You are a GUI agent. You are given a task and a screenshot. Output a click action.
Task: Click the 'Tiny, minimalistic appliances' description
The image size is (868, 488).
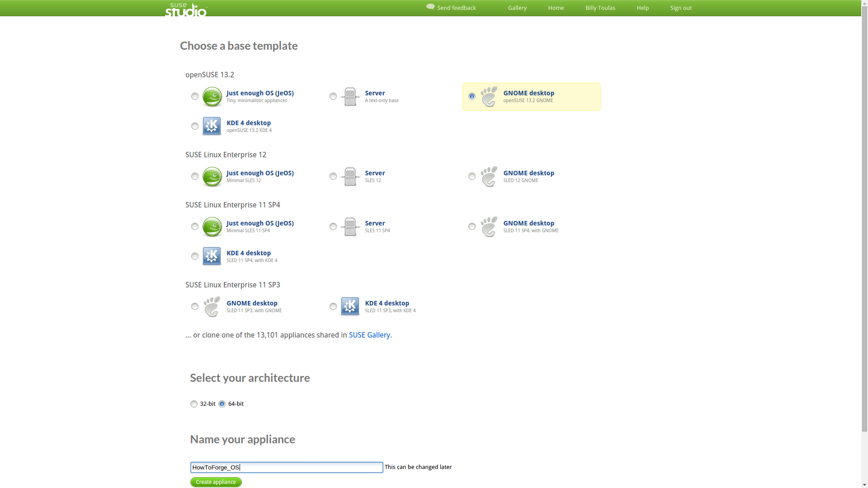(x=257, y=100)
